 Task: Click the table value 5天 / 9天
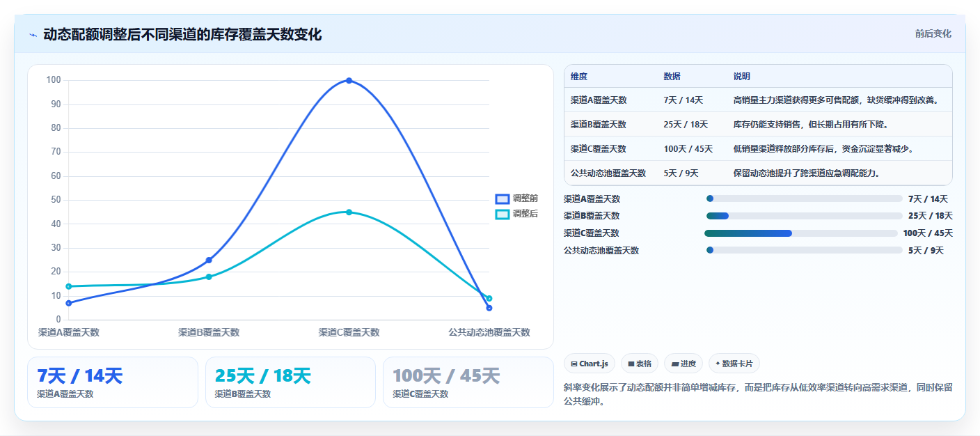pyautogui.click(x=681, y=173)
